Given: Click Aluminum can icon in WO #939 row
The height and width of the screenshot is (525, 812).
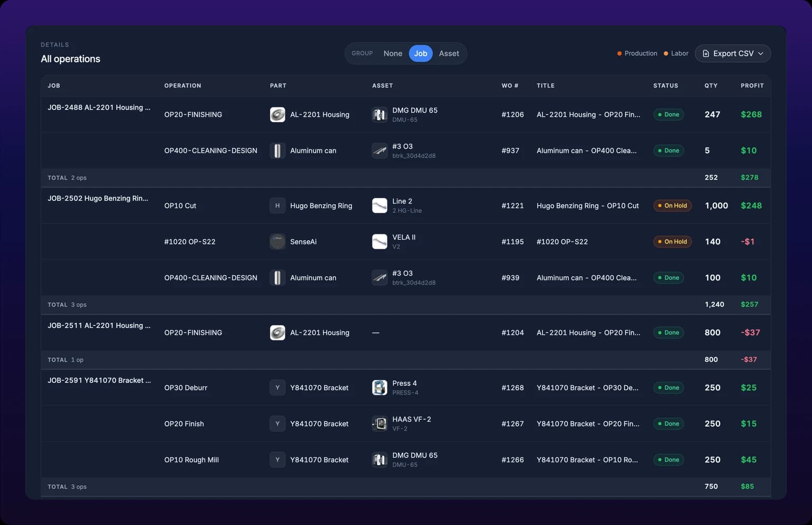Looking at the screenshot, I should 278,278.
